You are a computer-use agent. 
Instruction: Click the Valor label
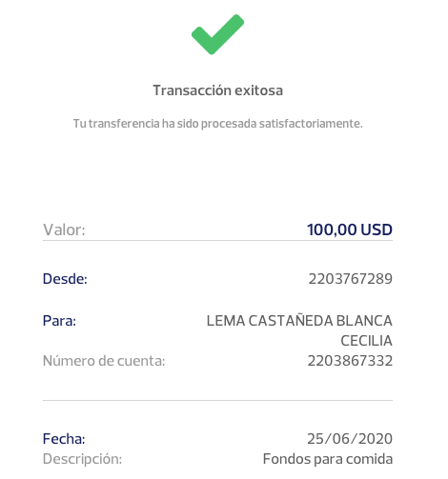(64, 230)
